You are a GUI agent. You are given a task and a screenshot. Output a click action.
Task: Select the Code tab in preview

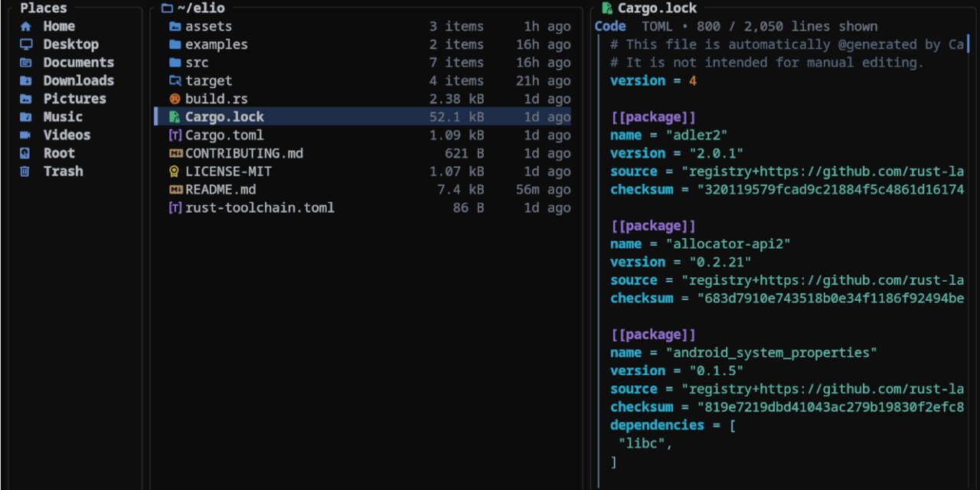pos(610,26)
